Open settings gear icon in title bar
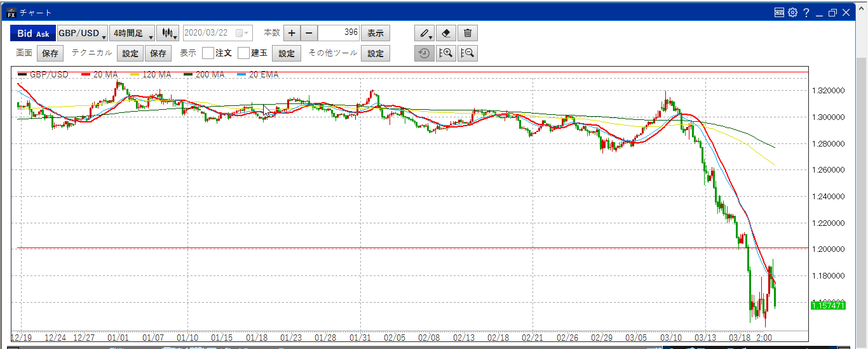 pyautogui.click(x=792, y=12)
